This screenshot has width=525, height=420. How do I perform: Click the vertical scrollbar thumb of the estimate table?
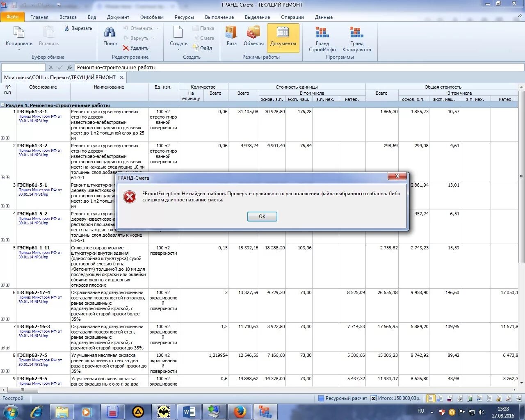coord(522,177)
